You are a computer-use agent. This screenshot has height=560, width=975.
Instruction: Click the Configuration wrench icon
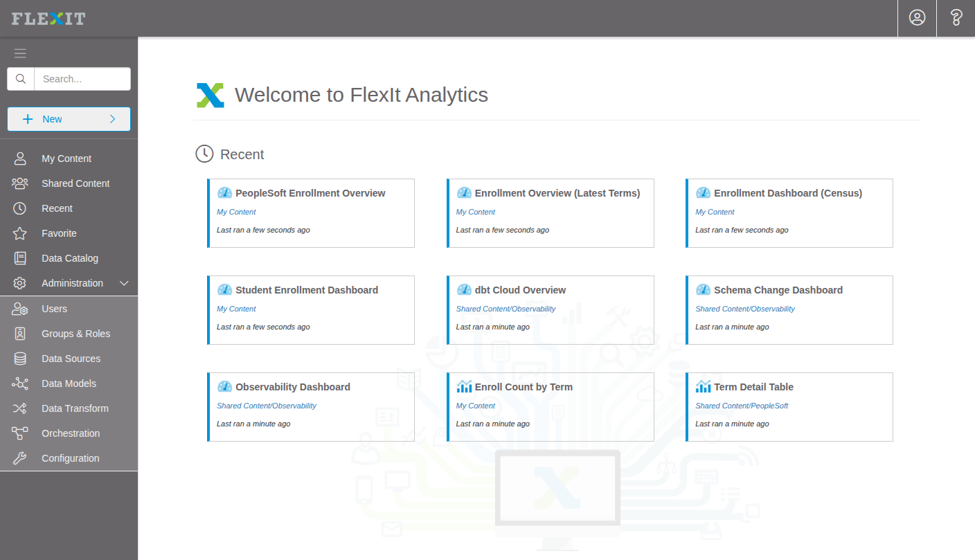click(20, 458)
